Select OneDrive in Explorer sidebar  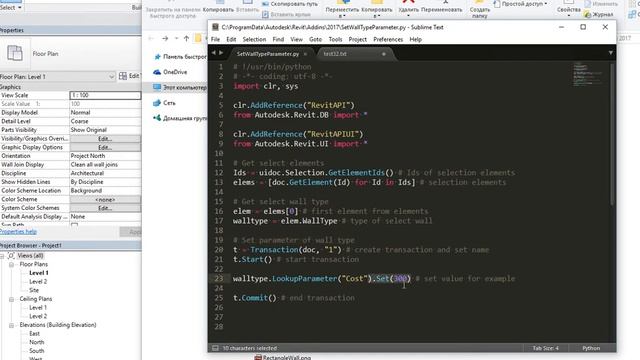[x=175, y=72]
